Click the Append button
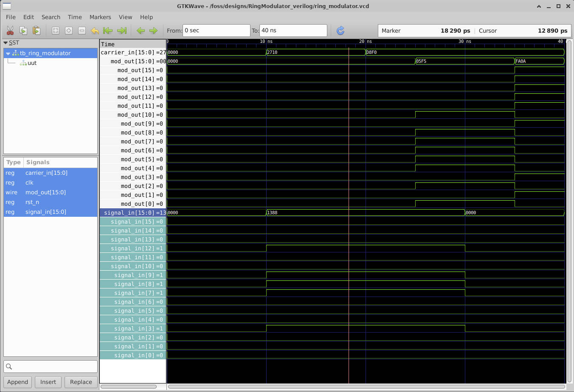Screen dimensions: 574x392 (17, 382)
